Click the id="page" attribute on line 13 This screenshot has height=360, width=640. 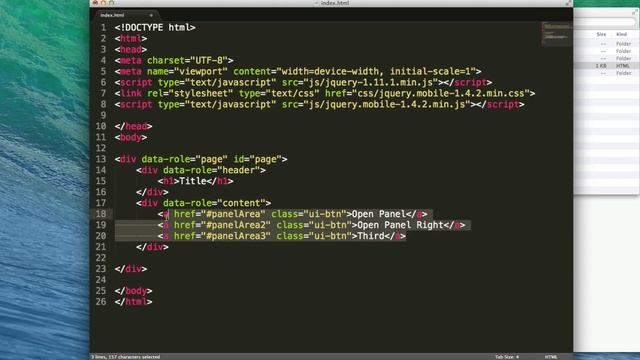pyautogui.click(x=257, y=159)
